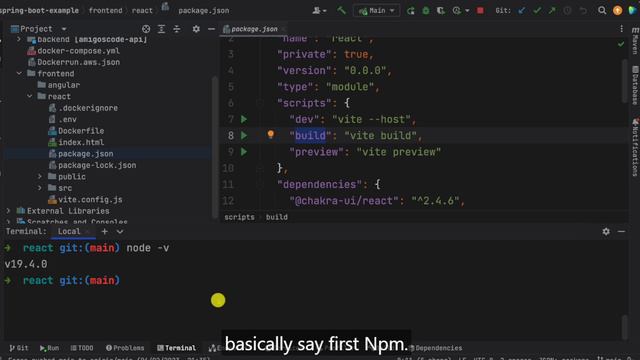The image size is (640, 360).
Task: Click the Build project hammer icon
Action: pos(341,10)
